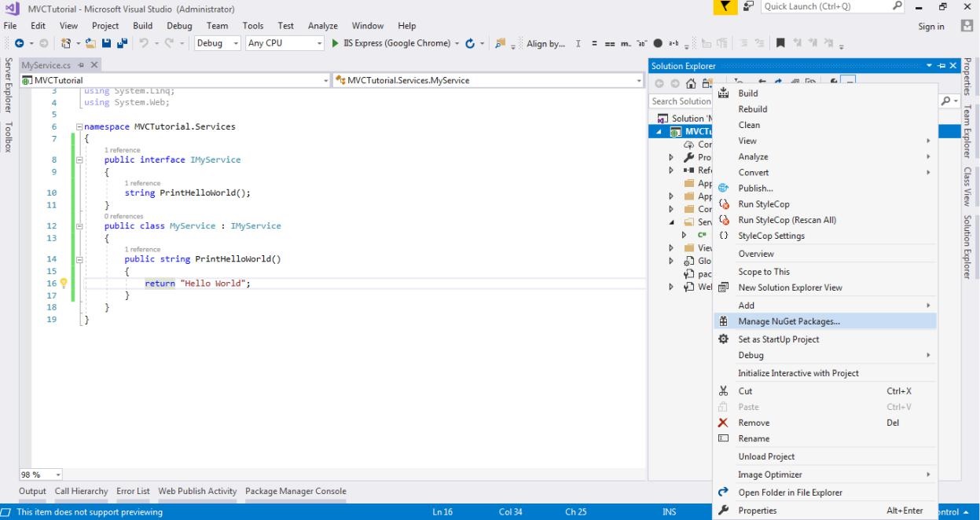
Task: Toggle auto-hide pin on Solution Explorer
Action: [942, 65]
